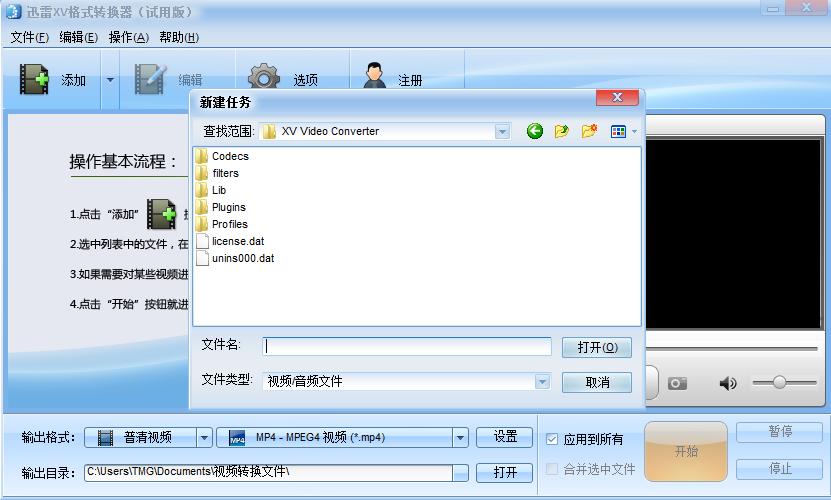Viewport: 831px width, 500px height.
Task: Open the 编辑(E) menu
Action: (78, 37)
